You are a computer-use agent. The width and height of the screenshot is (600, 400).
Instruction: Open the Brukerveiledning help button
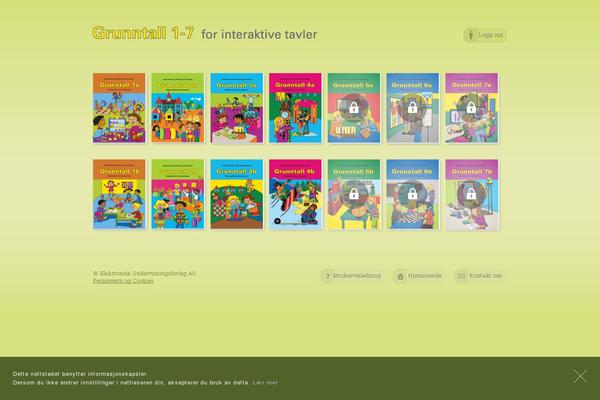352,276
